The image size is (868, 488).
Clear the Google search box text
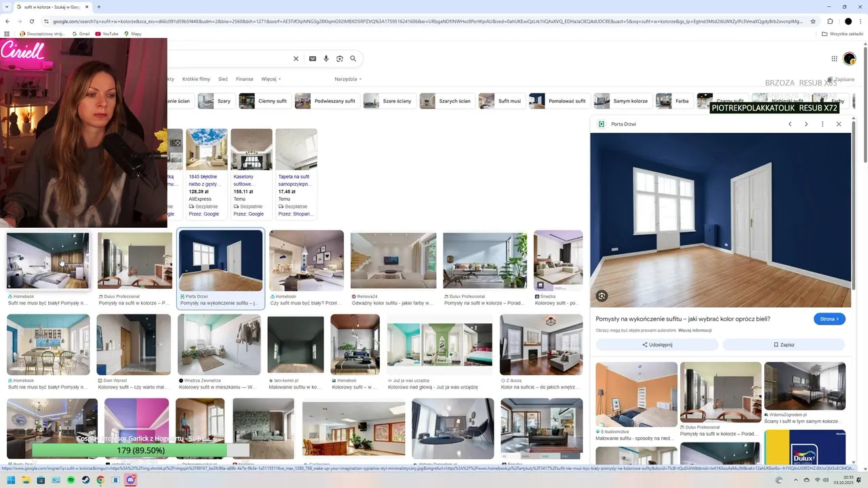point(296,59)
